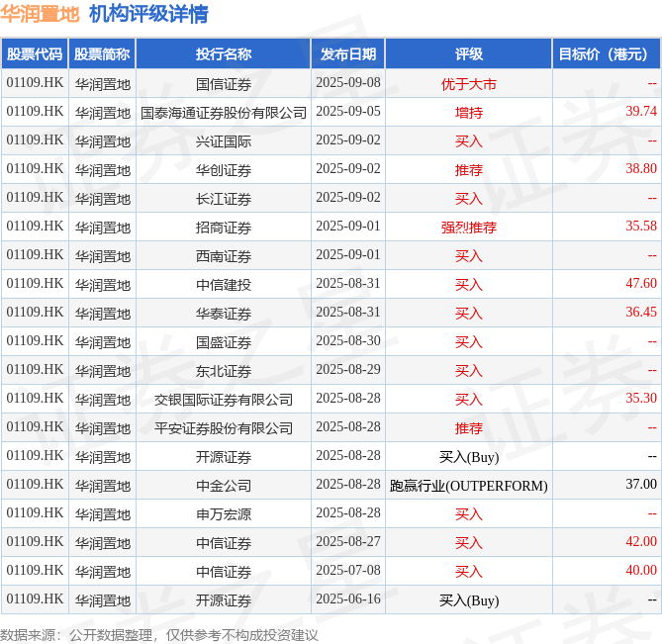
Task: Click the date 2025-09-08
Action: [348, 82]
